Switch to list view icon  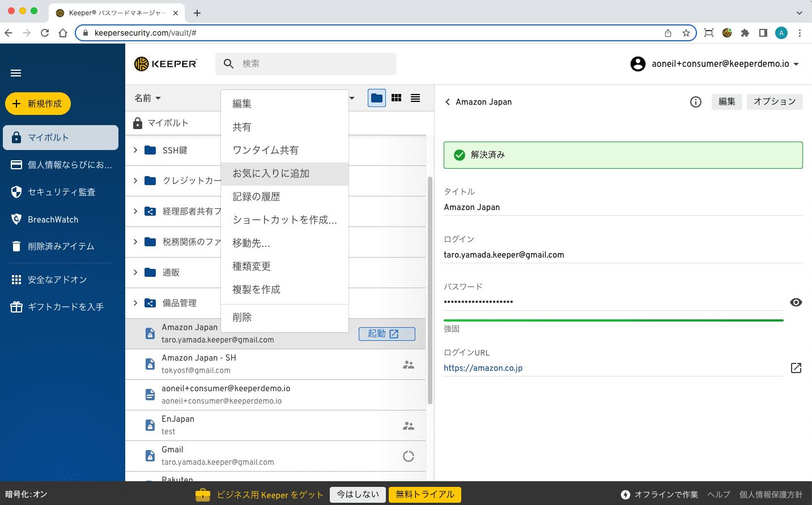coord(415,98)
